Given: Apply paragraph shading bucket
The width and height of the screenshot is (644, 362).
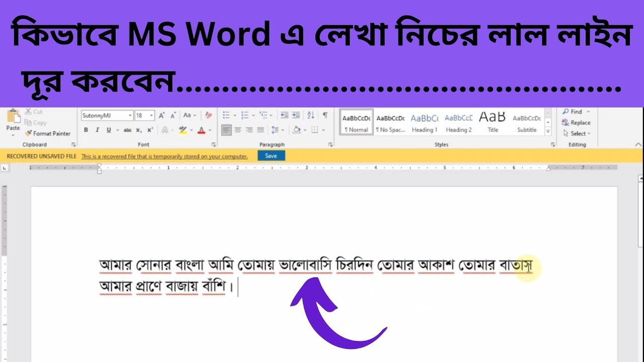Looking at the screenshot, I should point(296,130).
